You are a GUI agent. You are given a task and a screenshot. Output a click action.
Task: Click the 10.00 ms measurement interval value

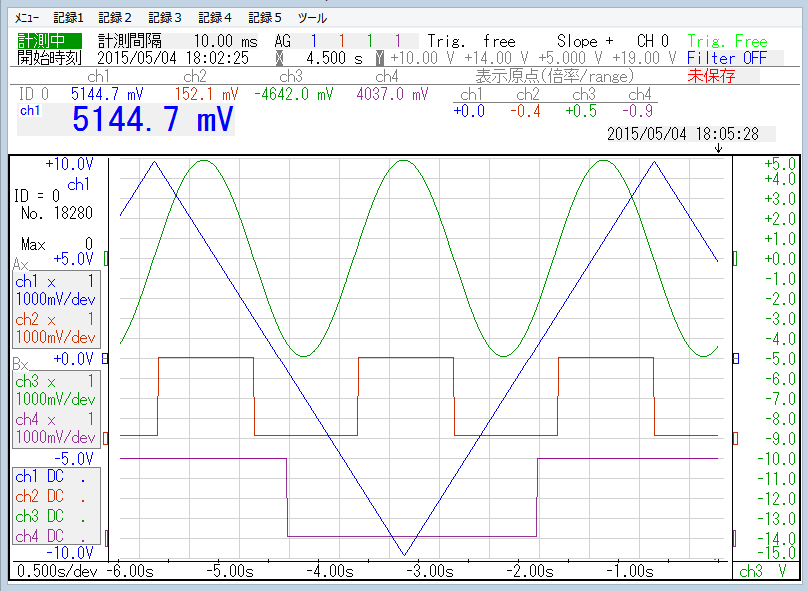pyautogui.click(x=225, y=41)
